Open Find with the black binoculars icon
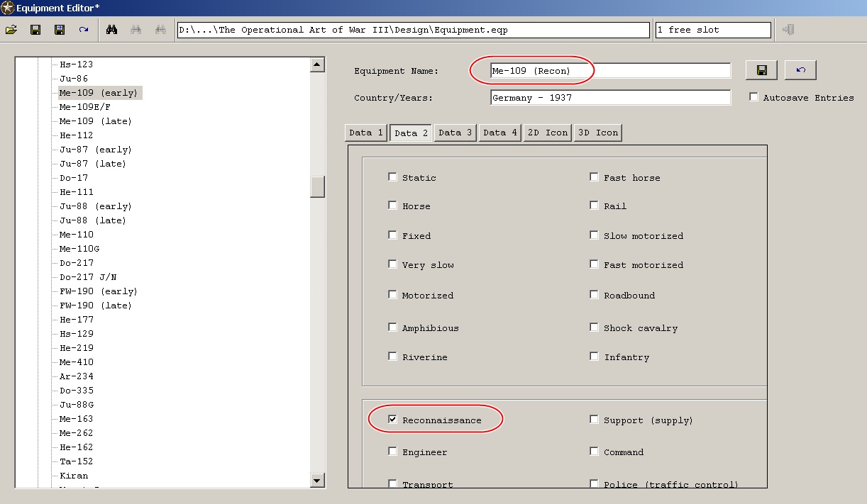Viewport: 867px width, 504px height. point(111,30)
